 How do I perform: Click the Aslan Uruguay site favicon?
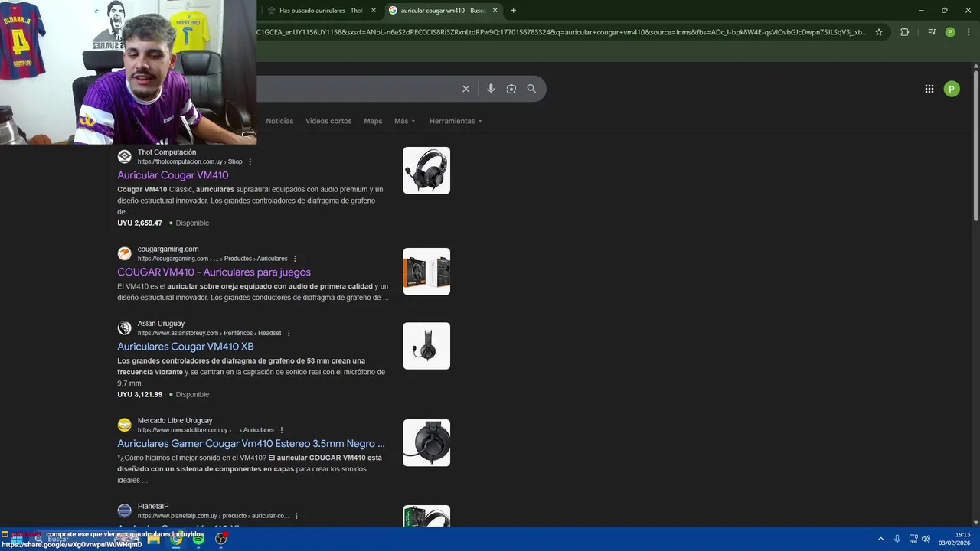point(124,328)
